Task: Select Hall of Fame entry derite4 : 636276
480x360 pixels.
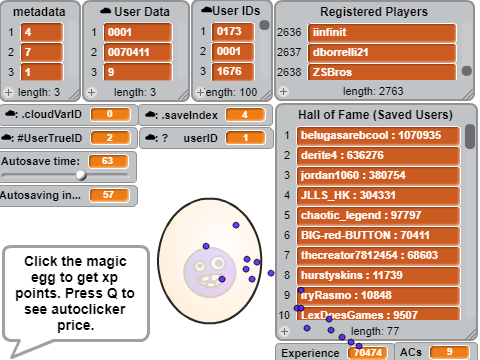Action: (x=379, y=156)
